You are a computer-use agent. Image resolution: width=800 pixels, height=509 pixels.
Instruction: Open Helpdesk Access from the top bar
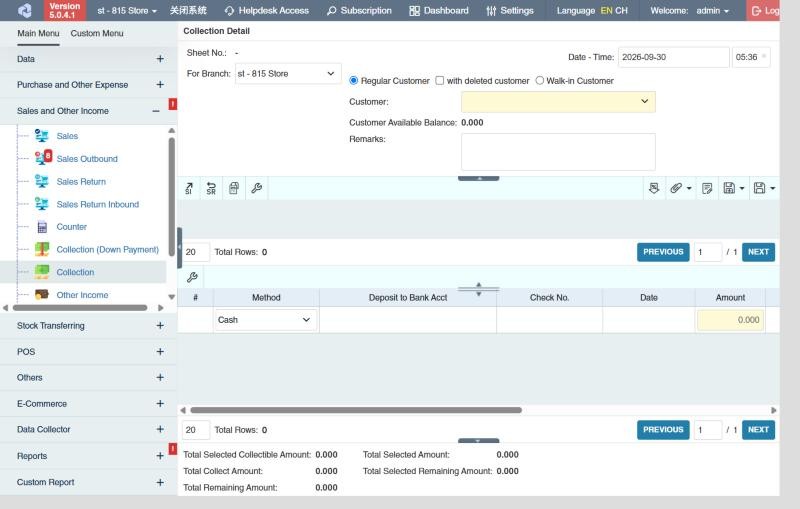click(x=266, y=10)
